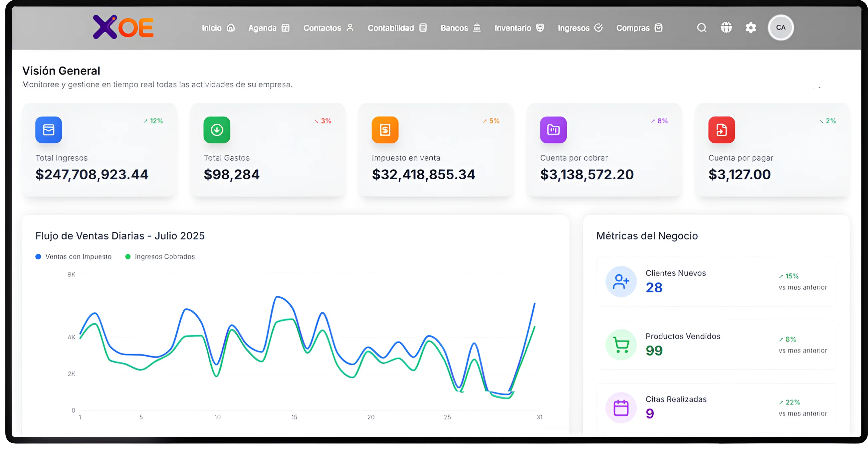Viewport: 868px width, 459px height.
Task: Click the orange Impuesto en venta icon
Action: tap(385, 130)
